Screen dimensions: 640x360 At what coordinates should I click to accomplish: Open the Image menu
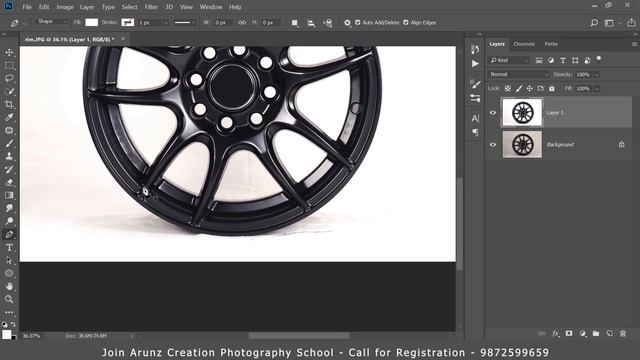coord(65,7)
